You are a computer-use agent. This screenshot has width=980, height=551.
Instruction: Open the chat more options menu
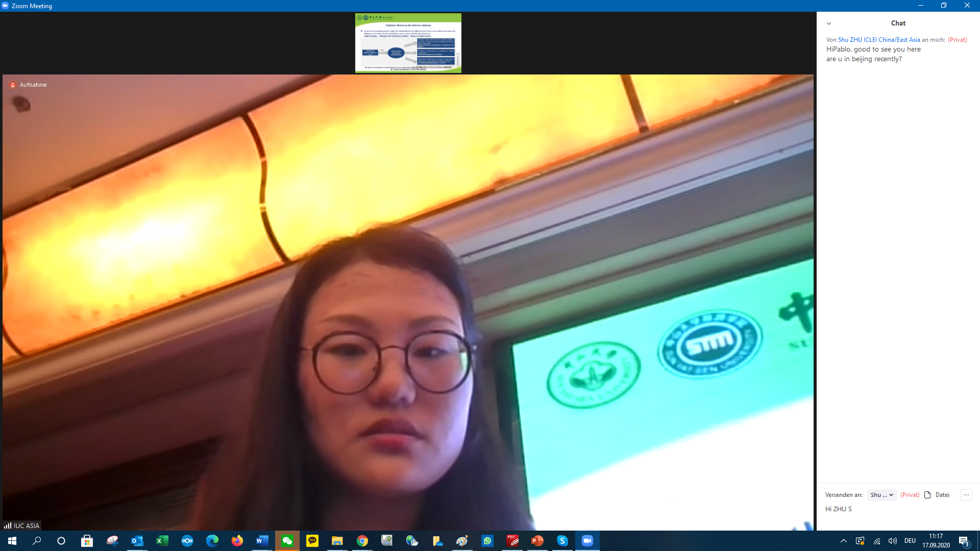click(x=966, y=495)
